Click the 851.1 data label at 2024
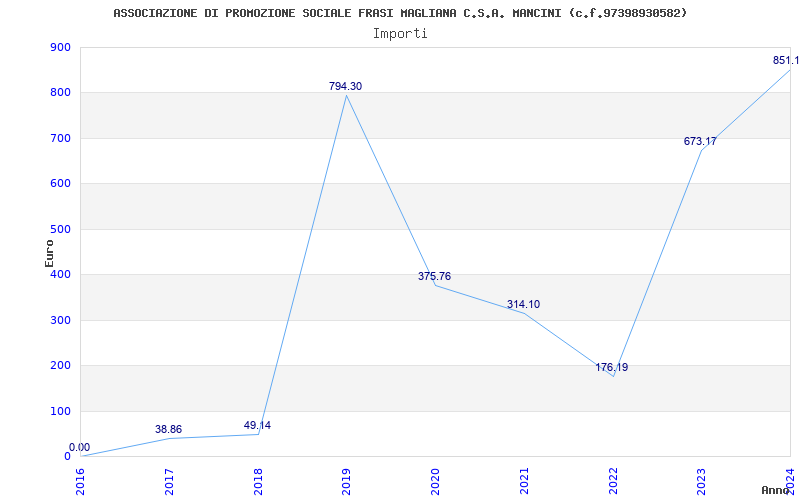This screenshot has width=800, height=500. [x=786, y=61]
